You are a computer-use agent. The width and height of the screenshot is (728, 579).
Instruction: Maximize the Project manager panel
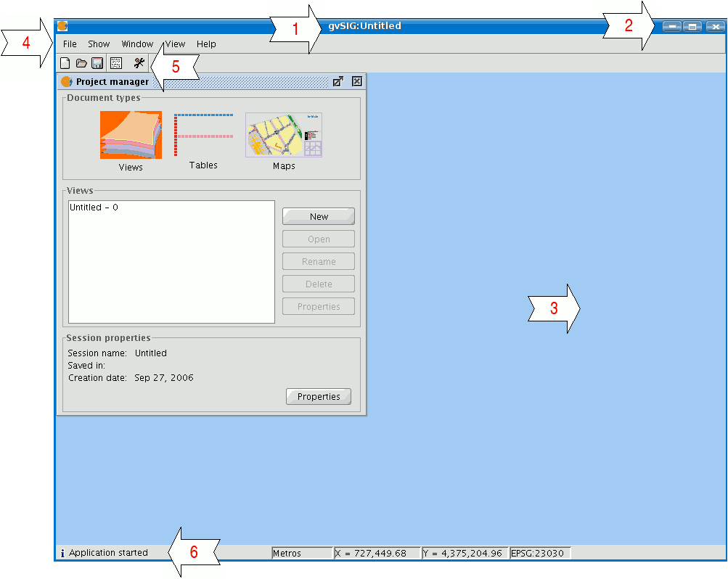tap(338, 82)
